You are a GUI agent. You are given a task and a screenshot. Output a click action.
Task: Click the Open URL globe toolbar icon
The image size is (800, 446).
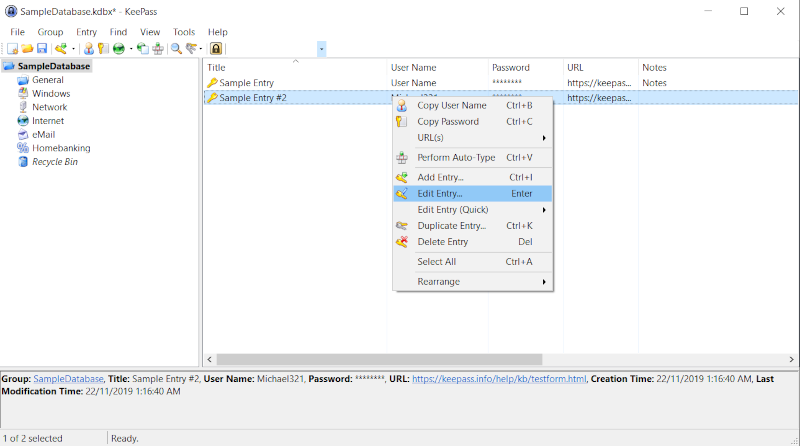point(119,49)
